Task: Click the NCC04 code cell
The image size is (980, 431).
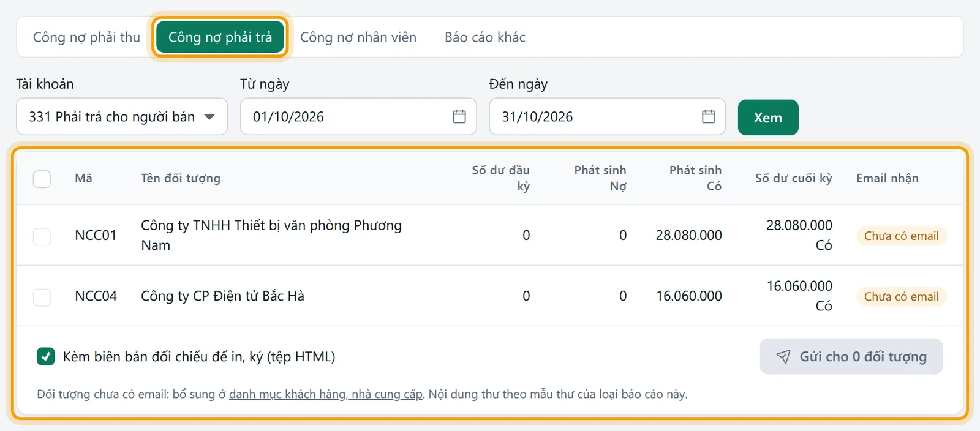Action: (96, 296)
